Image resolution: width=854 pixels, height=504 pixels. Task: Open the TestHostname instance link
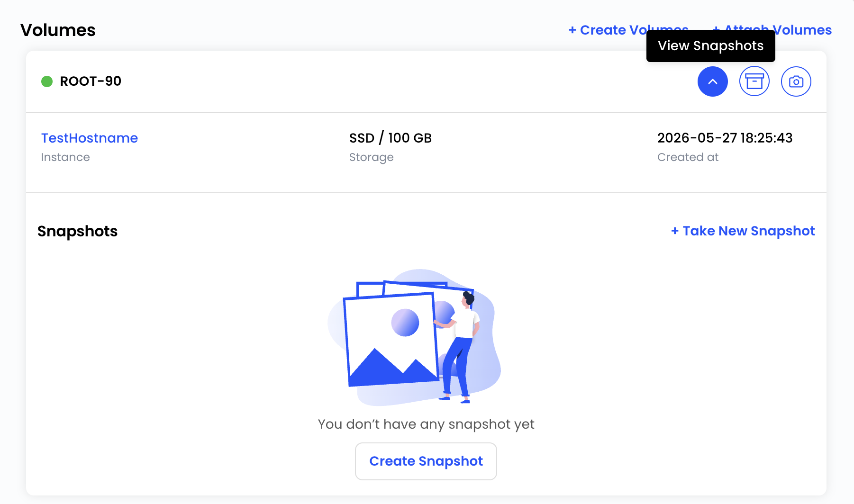(x=90, y=138)
